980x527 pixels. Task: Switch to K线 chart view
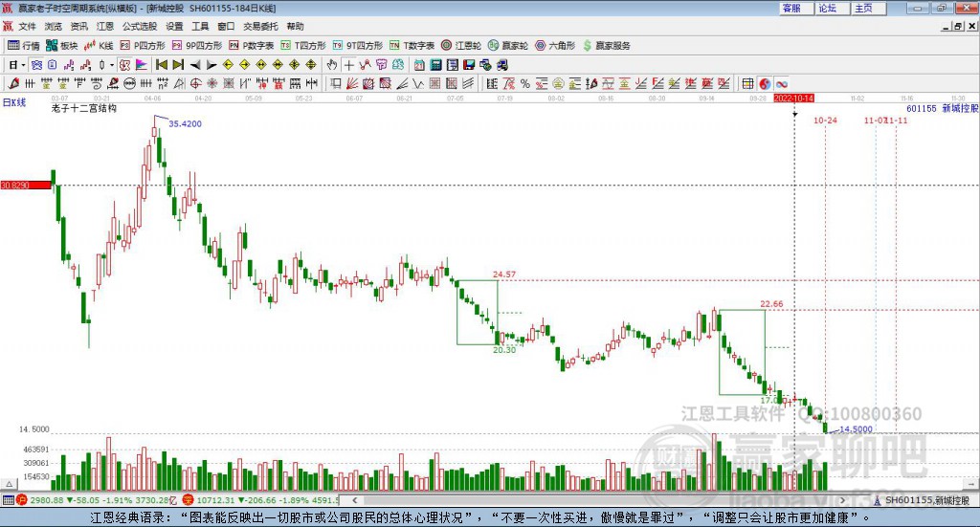(99, 46)
